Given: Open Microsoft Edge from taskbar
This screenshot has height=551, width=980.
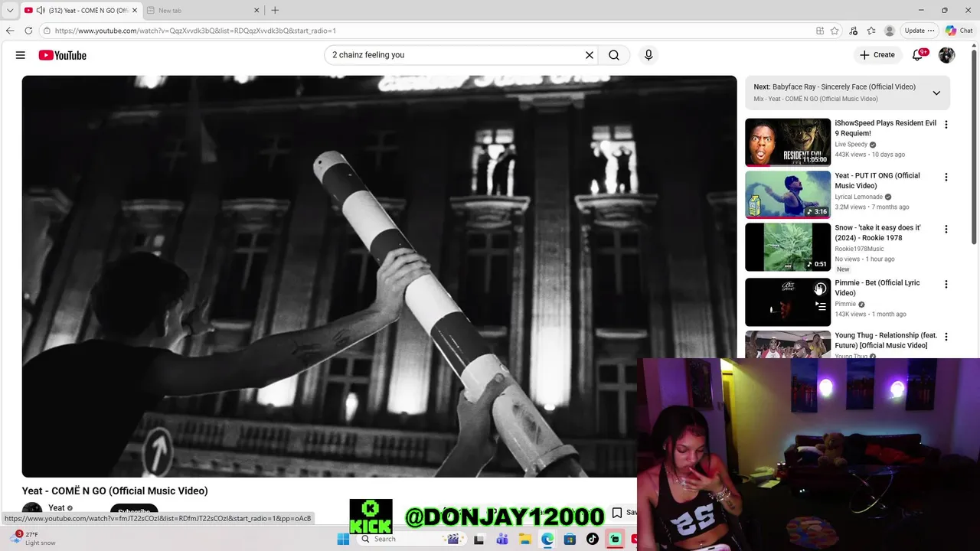Looking at the screenshot, I should pyautogui.click(x=547, y=539).
